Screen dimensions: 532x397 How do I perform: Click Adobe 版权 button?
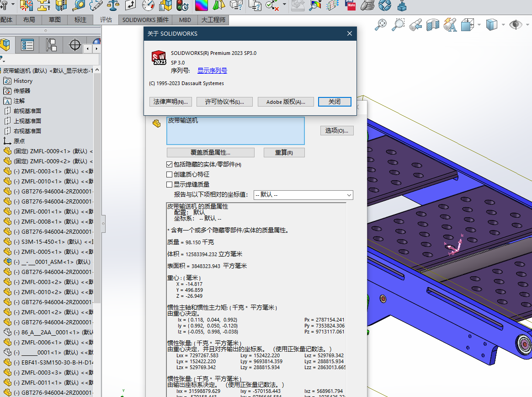[x=286, y=102]
